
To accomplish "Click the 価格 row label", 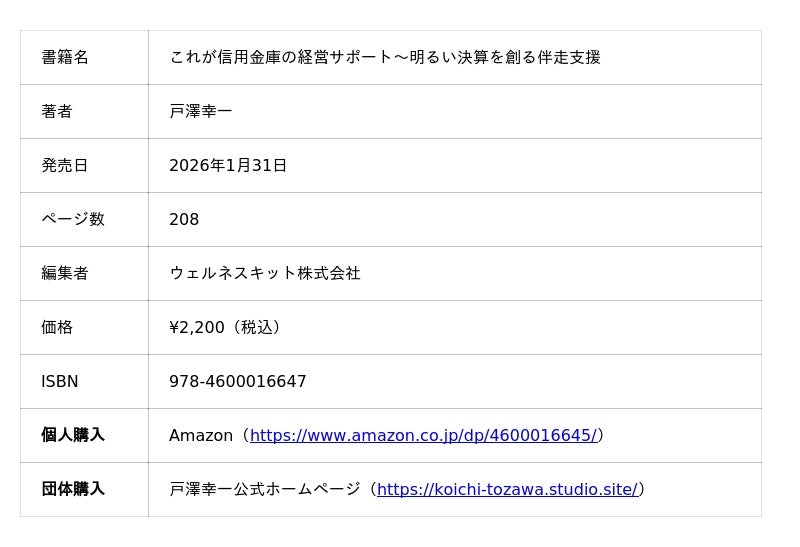I will (57, 327).
